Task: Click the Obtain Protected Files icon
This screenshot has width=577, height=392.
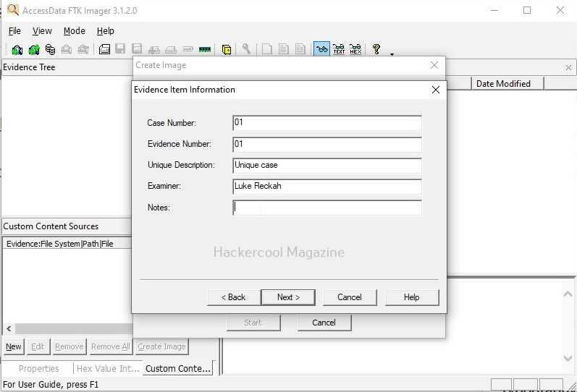Action: click(x=227, y=49)
